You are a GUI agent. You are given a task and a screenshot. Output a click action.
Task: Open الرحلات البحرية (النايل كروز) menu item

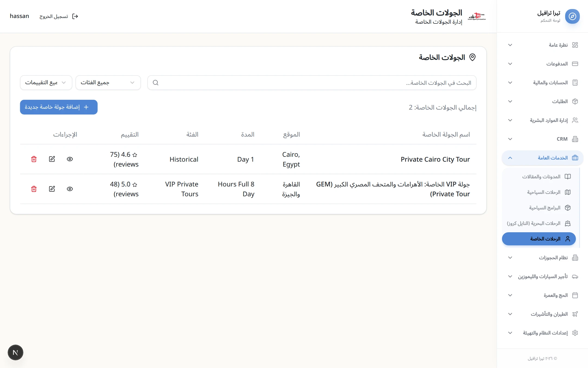(x=539, y=223)
